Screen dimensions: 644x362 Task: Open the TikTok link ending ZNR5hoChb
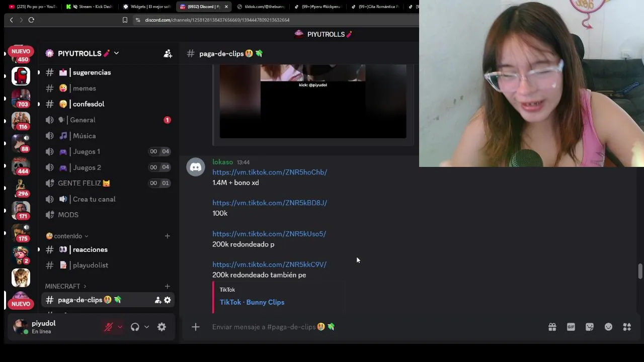click(270, 172)
